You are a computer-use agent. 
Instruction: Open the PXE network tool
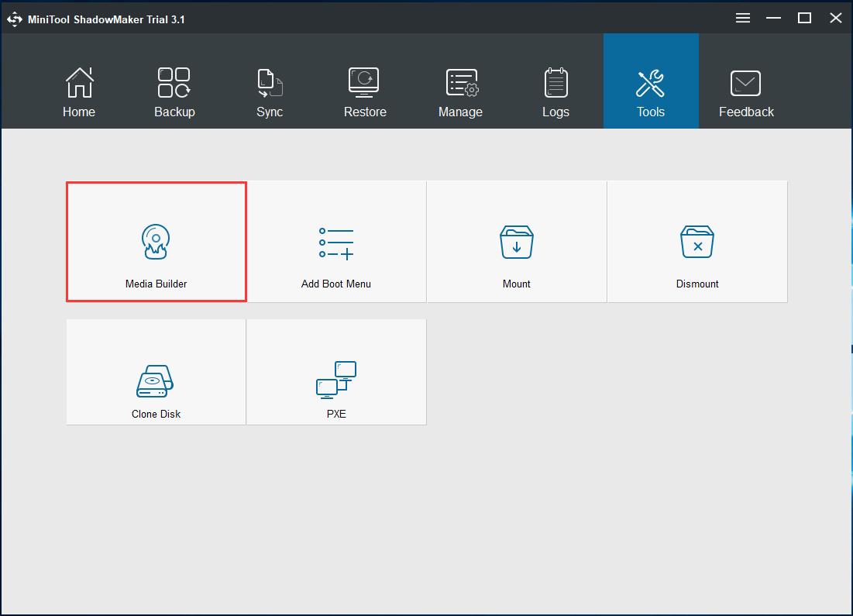pos(336,372)
